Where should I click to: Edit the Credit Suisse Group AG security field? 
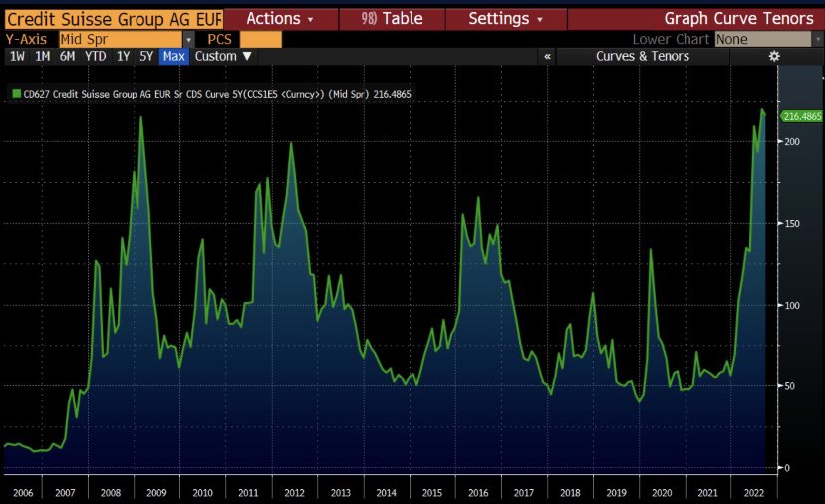pos(114,20)
